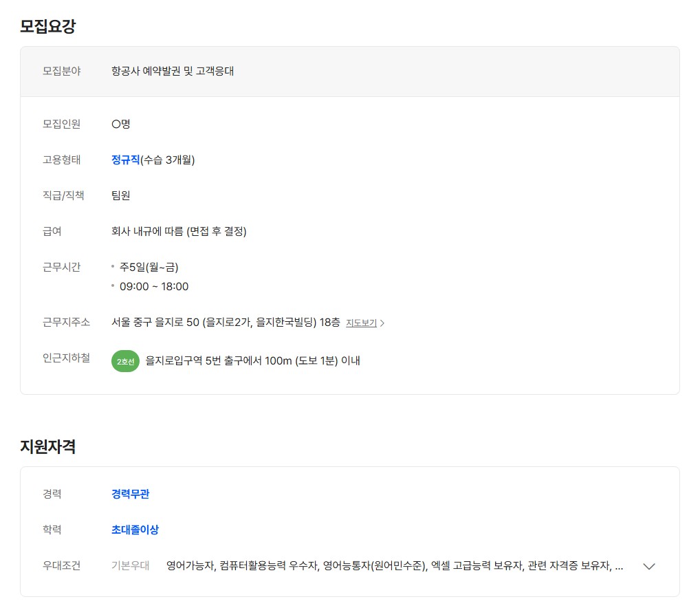Click the 팀원 position value
Viewport: 700px width, 608px height.
tap(120, 195)
